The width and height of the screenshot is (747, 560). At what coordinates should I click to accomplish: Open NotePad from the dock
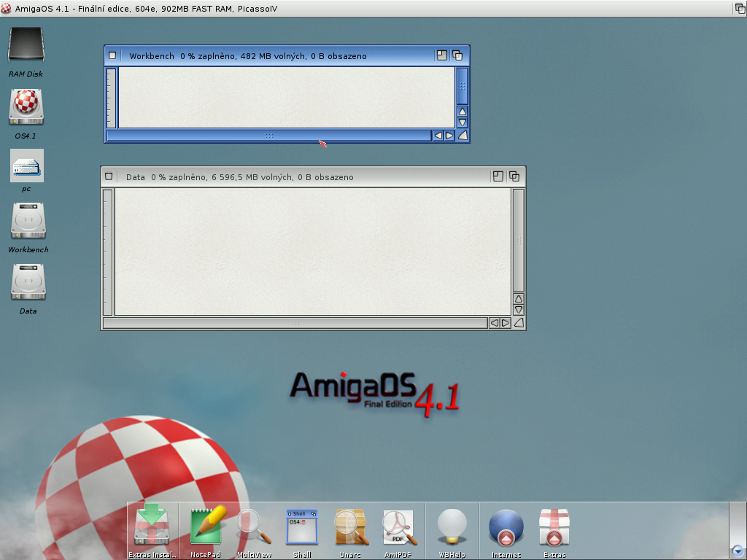(x=205, y=526)
